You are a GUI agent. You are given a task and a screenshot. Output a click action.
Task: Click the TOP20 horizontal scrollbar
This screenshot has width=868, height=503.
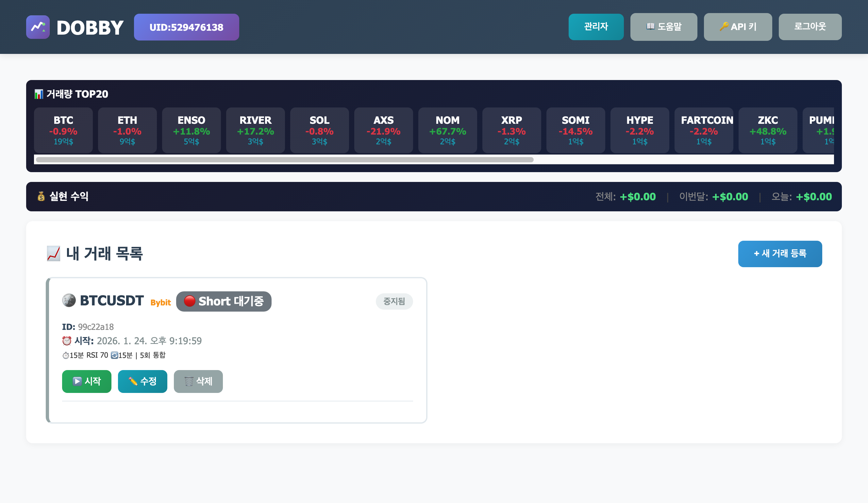(285, 160)
